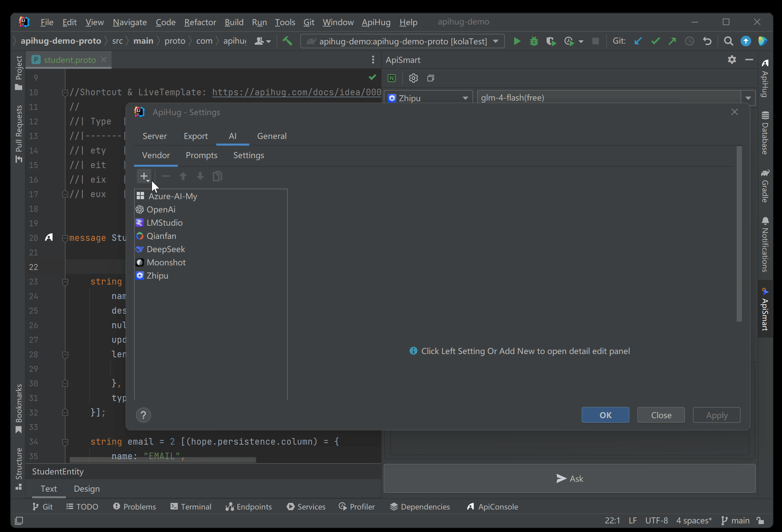Select DeepSeek in the vendor list
The height and width of the screenshot is (532, 782).
pos(166,249)
